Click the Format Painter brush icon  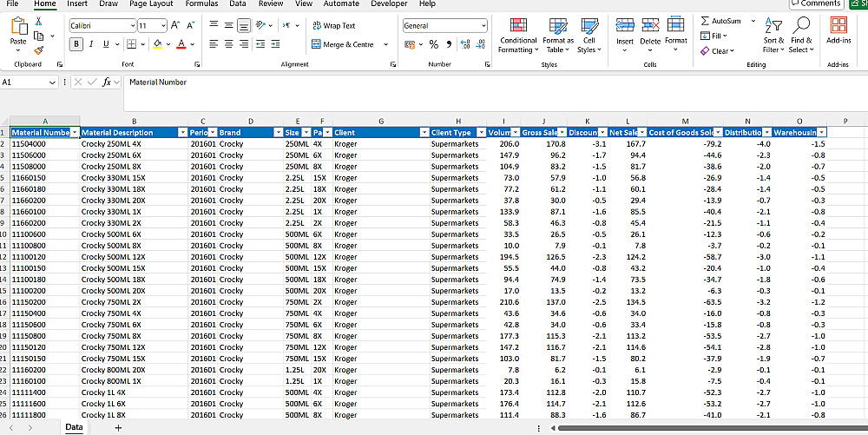pos(39,49)
